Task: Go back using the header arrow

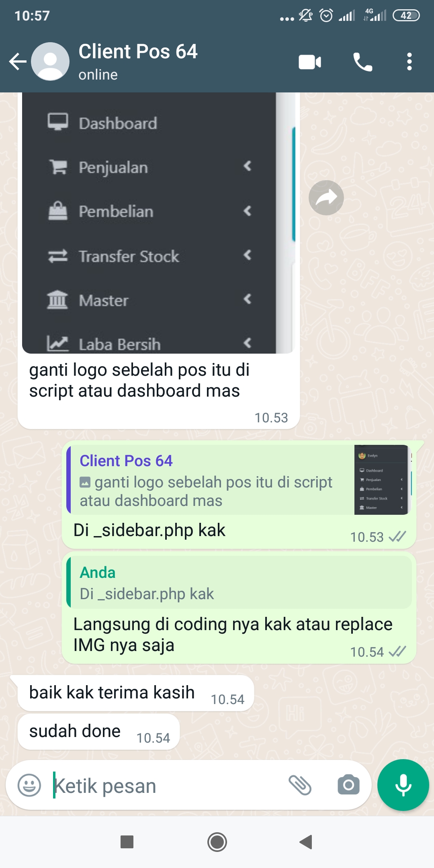Action: pos(18,61)
